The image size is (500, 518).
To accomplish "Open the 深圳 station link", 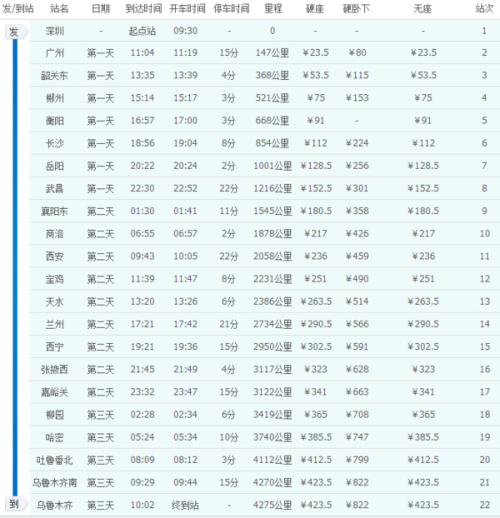I will pos(55,31).
